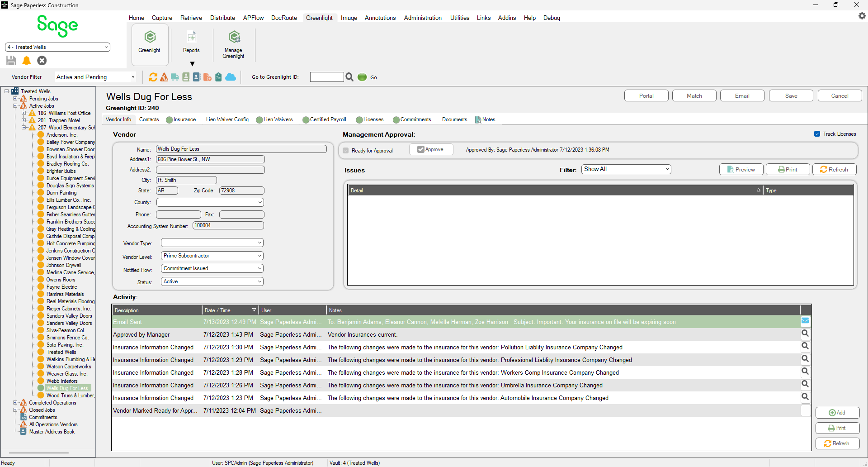This screenshot has width=868, height=467.
Task: Click the gray X cancel circle icon
Action: click(42, 60)
